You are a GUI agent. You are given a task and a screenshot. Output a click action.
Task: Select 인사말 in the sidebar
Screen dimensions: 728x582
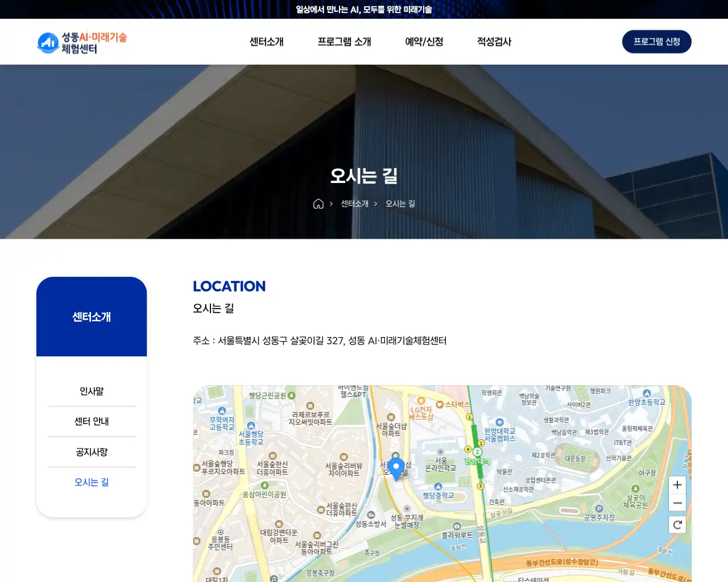pos(92,391)
